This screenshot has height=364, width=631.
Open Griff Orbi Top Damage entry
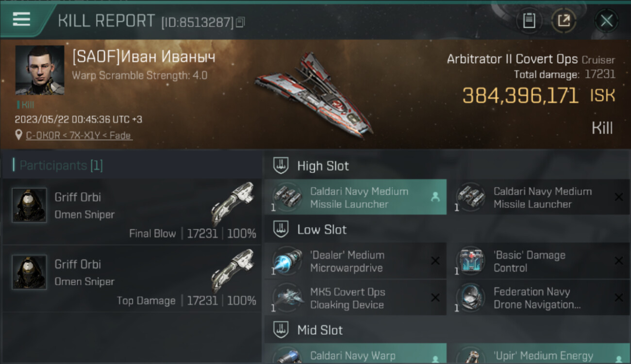(132, 279)
